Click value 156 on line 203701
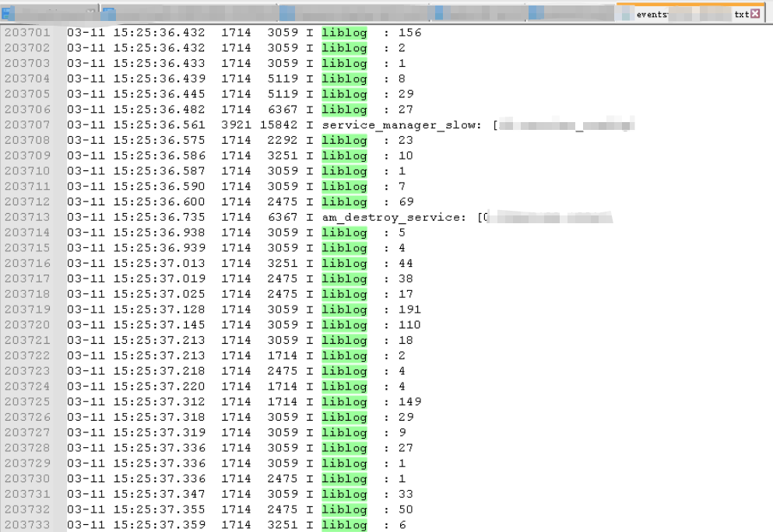This screenshot has height=532, width=773. [x=409, y=33]
